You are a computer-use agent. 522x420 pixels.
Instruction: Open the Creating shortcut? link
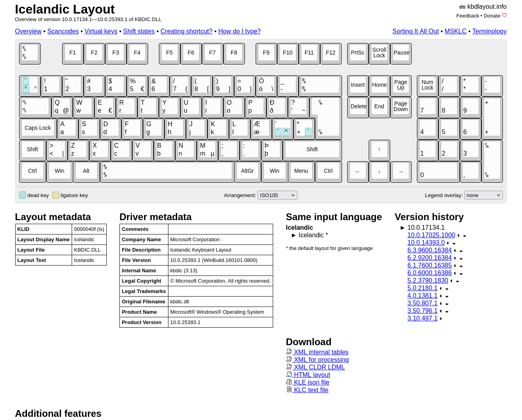[x=186, y=31]
